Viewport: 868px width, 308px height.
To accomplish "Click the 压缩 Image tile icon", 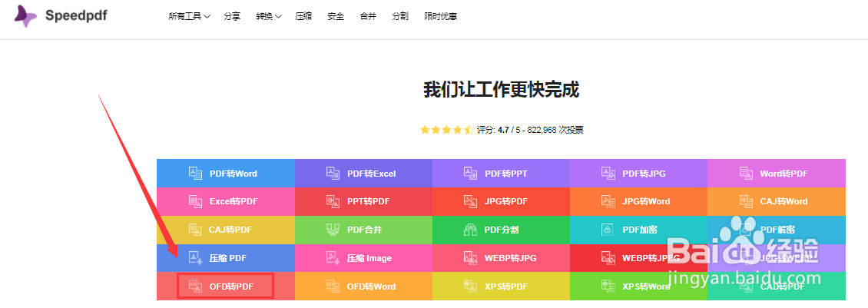I will [333, 257].
